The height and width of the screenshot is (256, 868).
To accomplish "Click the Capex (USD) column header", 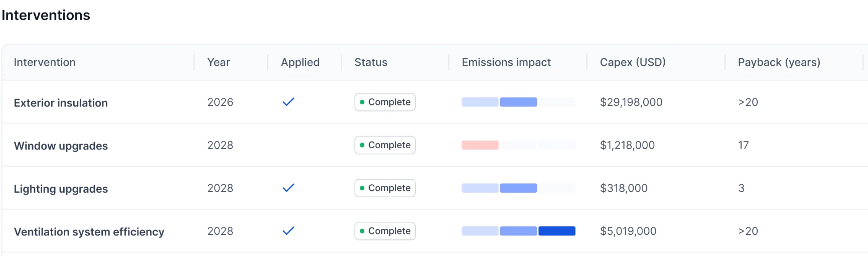I will 633,62.
